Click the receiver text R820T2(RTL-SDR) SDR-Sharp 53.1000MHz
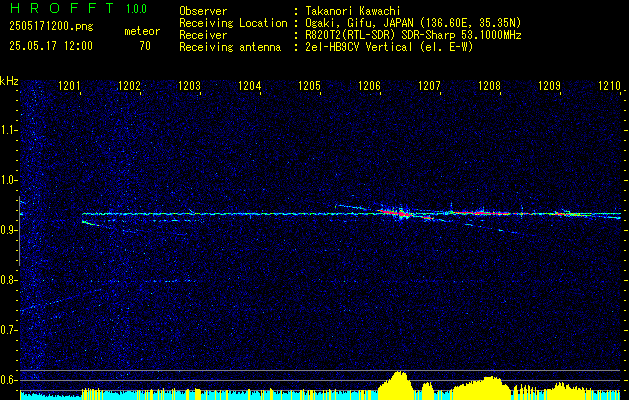629x400 pixels. [412, 35]
